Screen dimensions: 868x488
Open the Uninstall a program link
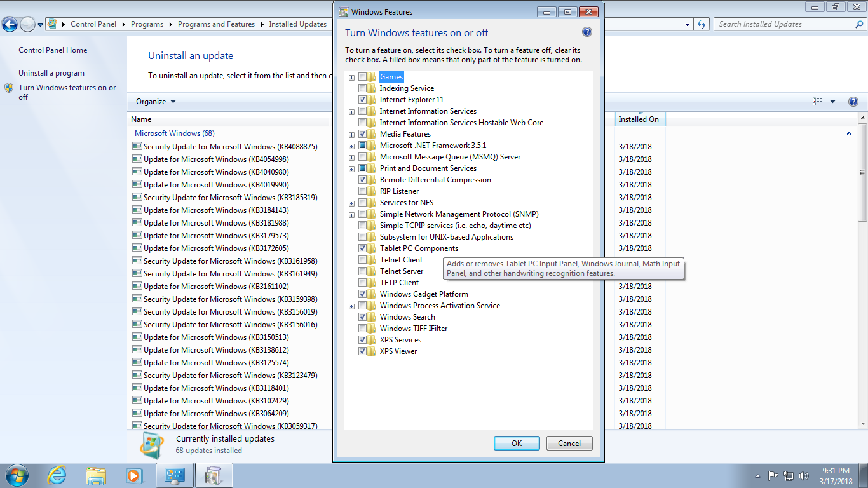51,73
